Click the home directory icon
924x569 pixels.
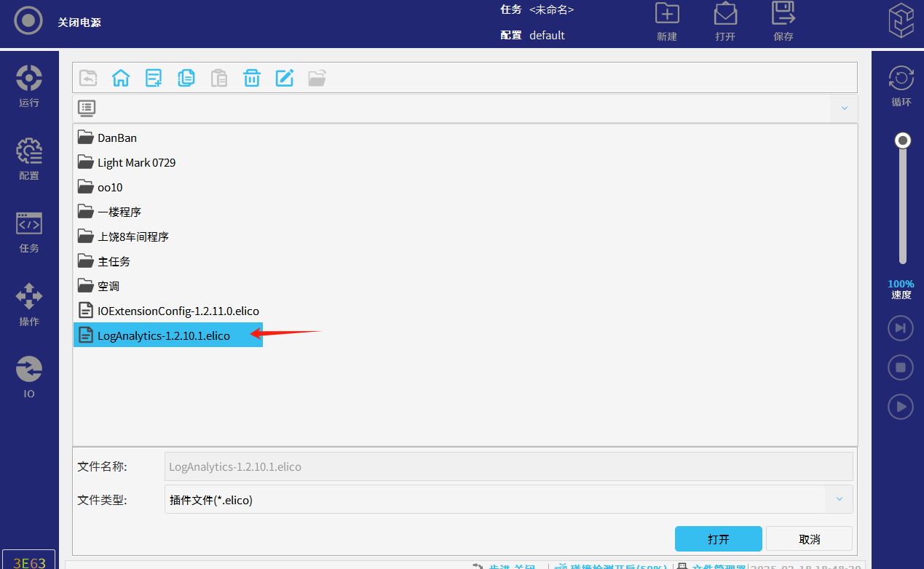[121, 78]
